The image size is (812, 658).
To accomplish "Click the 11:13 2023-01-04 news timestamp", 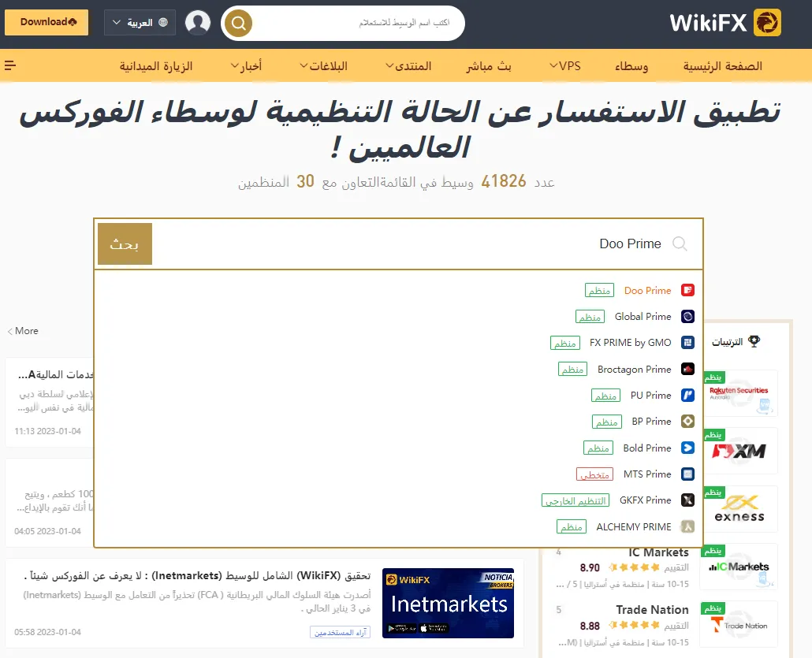I will [47, 431].
